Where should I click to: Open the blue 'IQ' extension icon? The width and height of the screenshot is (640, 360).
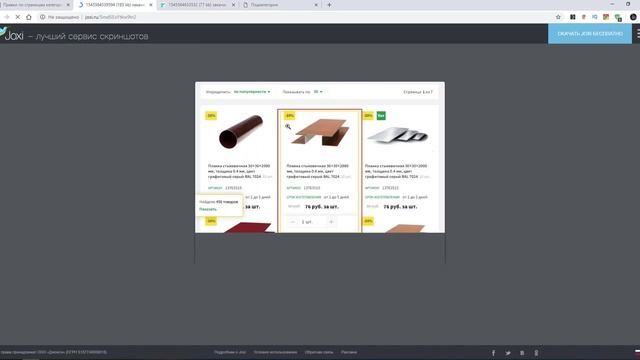tap(595, 17)
